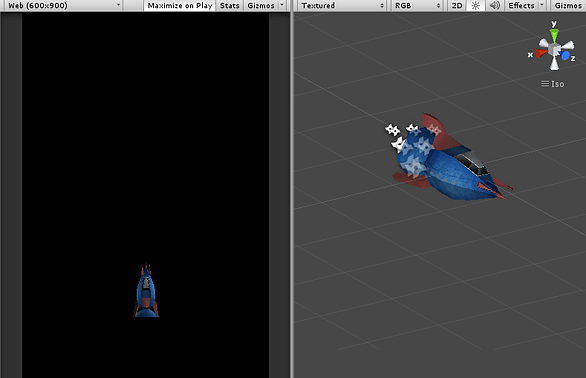Click the Scene view Gizmos button

tap(568, 5)
